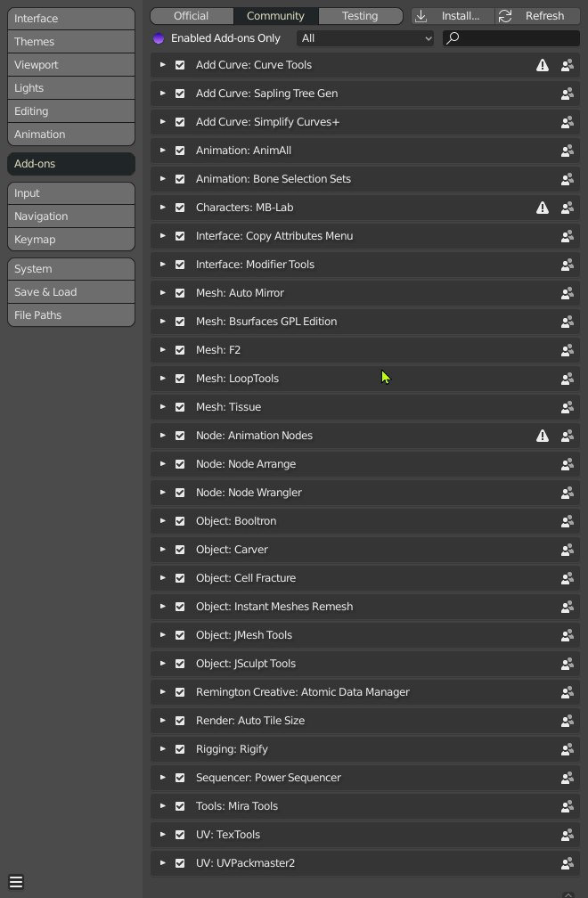588x898 pixels.
Task: Click community icon on Node Wrangler row
Action: pos(568,493)
